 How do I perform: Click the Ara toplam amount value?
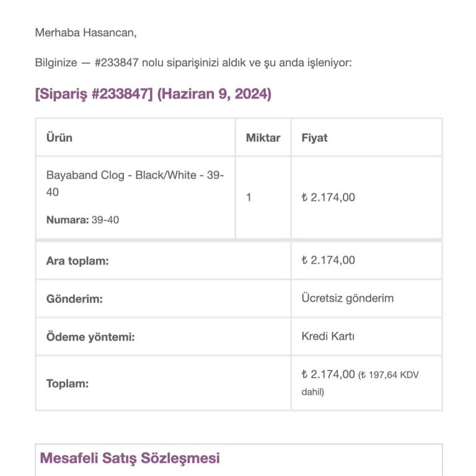[x=328, y=260]
